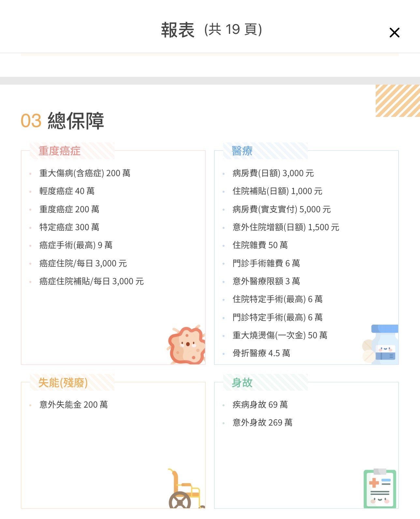Screen dimensions: 420x519
Task: Click 住院雜費 50 萬 item
Action: pos(260,245)
